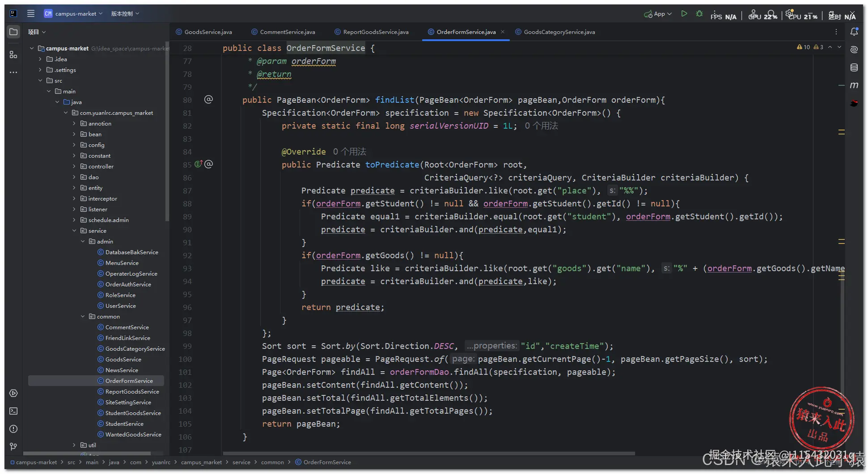Collapse the admin package

pyautogui.click(x=83, y=241)
